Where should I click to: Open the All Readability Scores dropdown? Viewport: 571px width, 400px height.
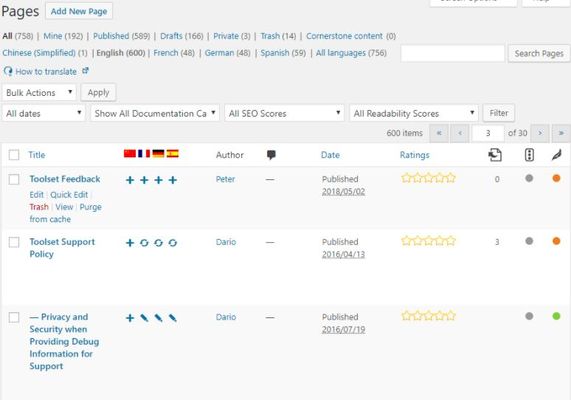pyautogui.click(x=414, y=113)
